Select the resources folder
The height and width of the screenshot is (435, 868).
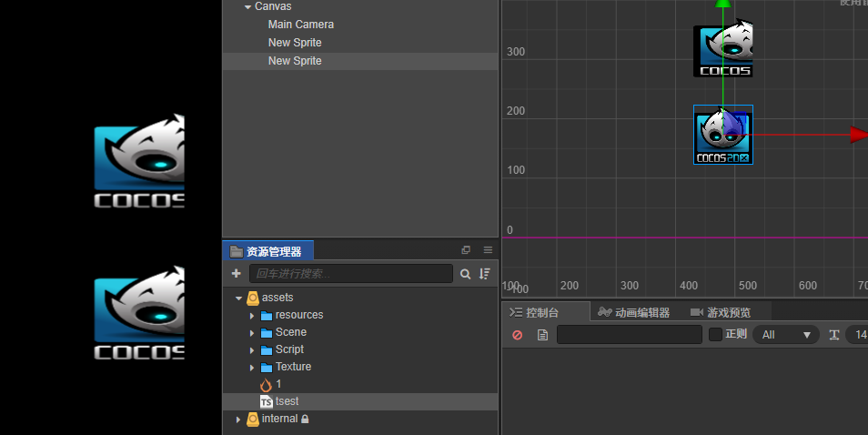click(299, 315)
